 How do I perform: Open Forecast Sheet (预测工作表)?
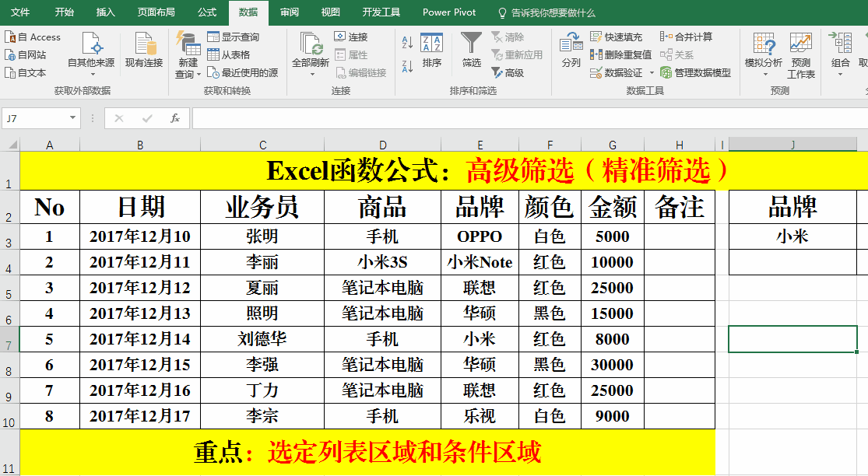800,54
